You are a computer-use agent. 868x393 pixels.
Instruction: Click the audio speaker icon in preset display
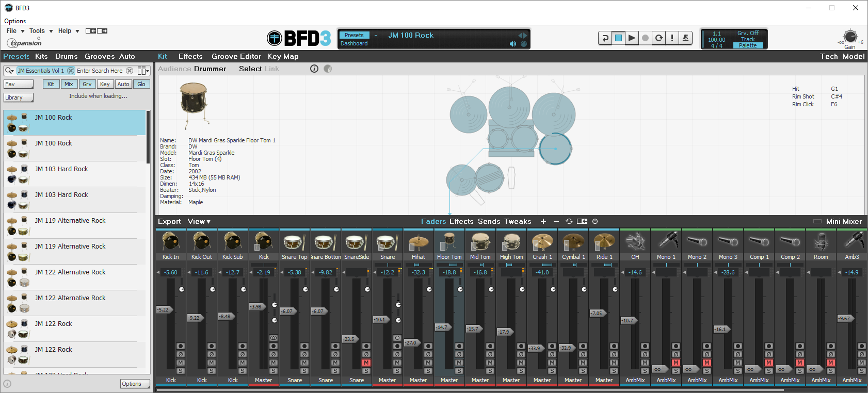(x=512, y=44)
